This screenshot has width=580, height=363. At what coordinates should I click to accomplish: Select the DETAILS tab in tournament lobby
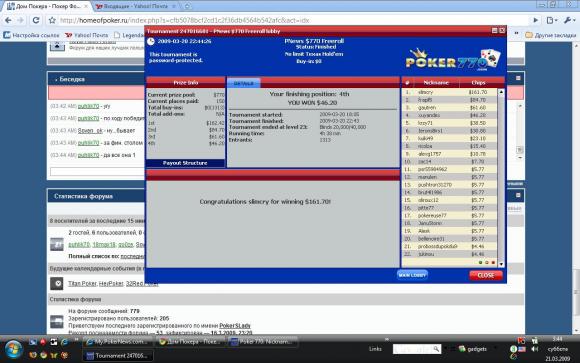coord(243,83)
